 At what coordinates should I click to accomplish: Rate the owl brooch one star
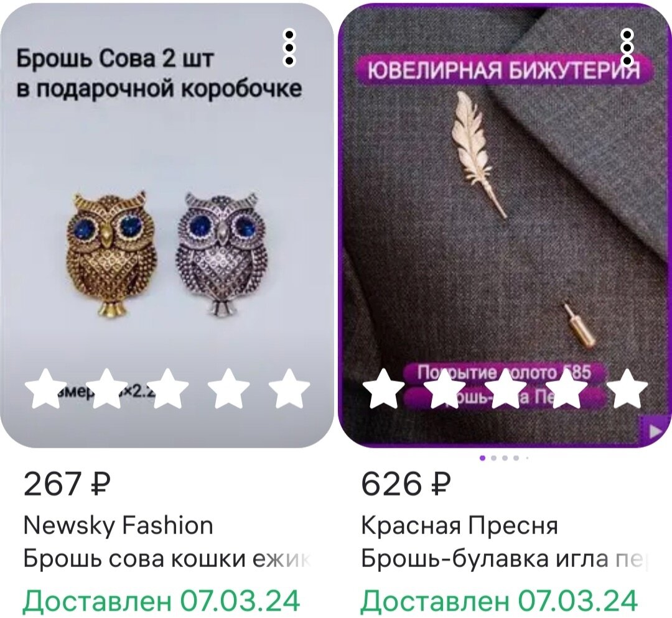[x=46, y=389]
